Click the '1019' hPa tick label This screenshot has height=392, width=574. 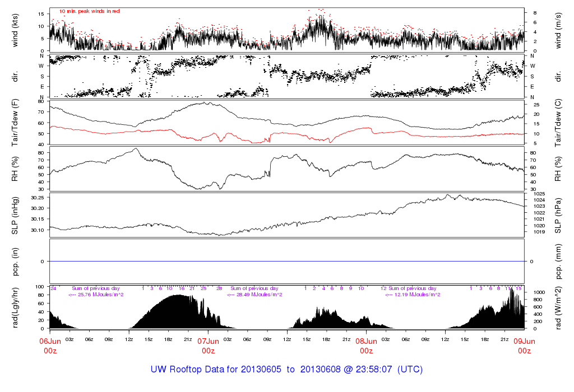pyautogui.click(x=540, y=232)
